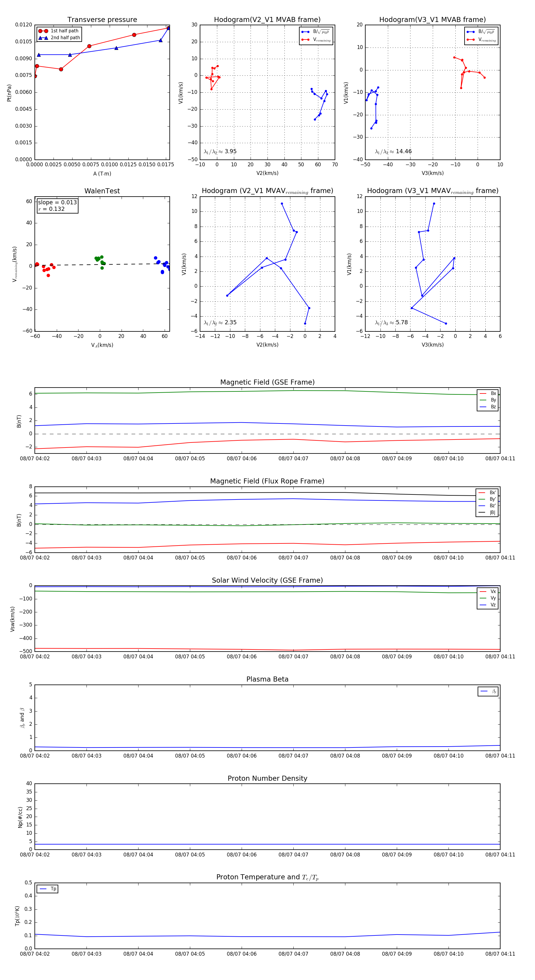This screenshot has width=535, height=980.
Task: Select Vremaining legend entry in V3_V1 MVAB hodogram
Action: 481,39
